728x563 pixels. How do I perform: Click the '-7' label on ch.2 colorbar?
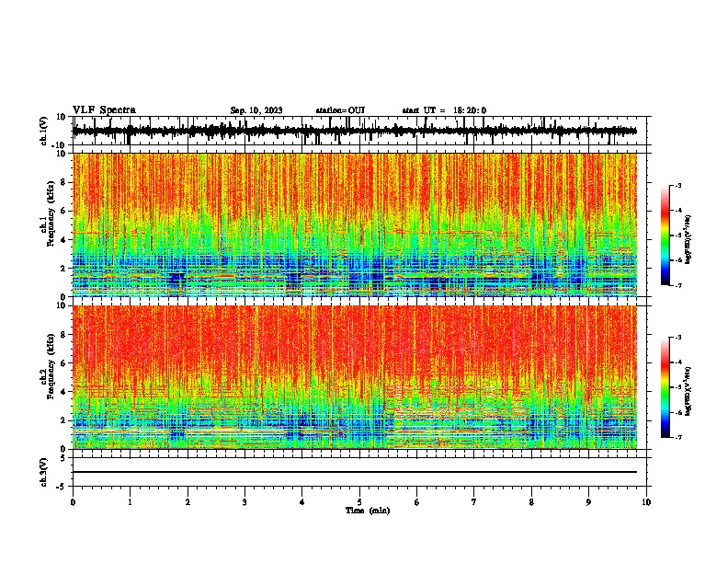click(678, 438)
